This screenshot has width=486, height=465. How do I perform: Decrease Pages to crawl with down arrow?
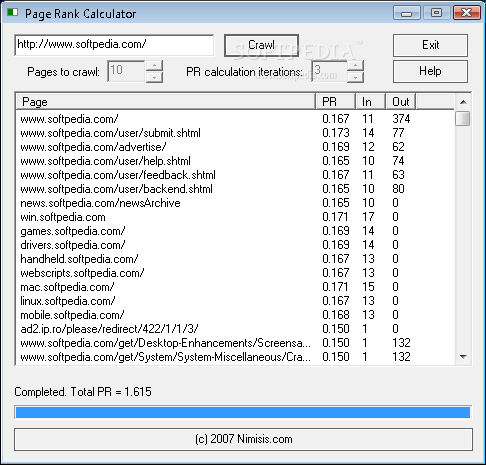click(x=154, y=77)
